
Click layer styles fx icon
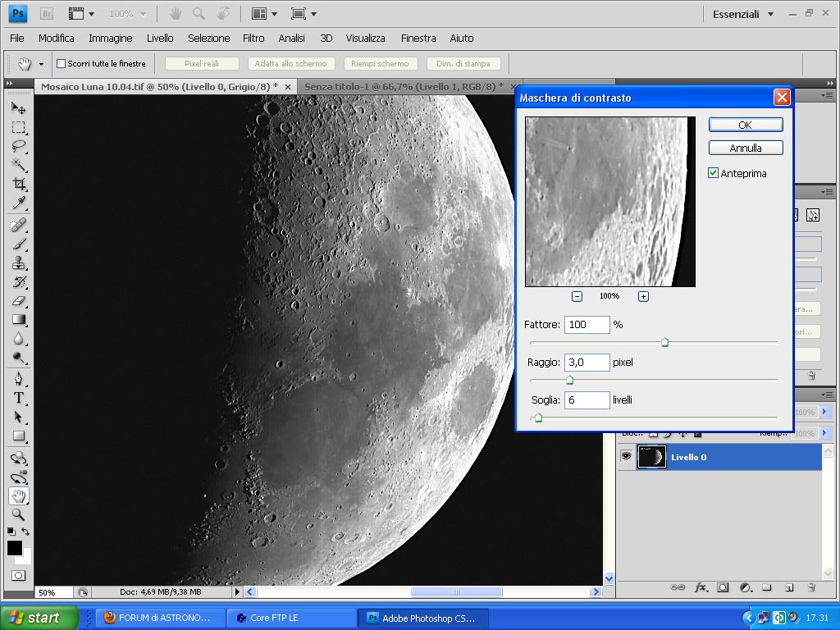pyautogui.click(x=701, y=587)
